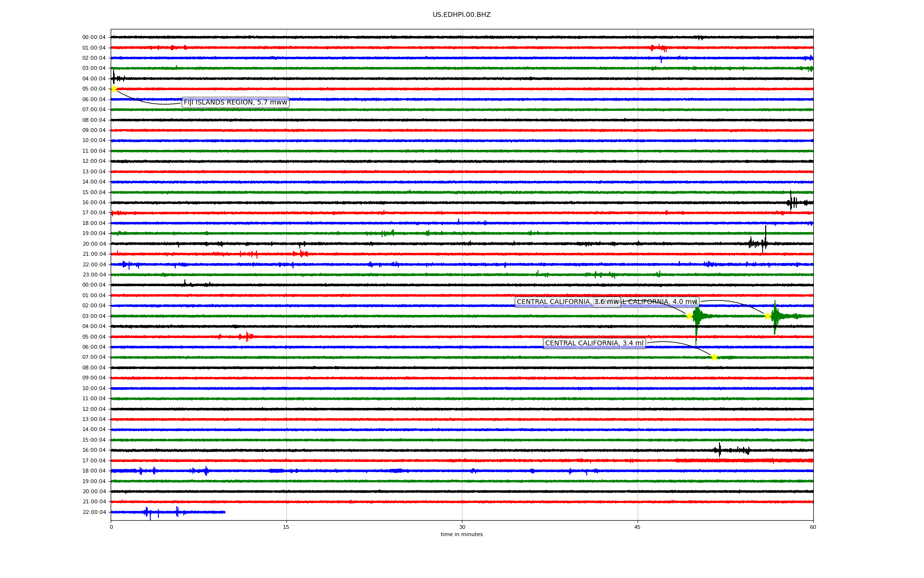Click the 0 tick on the time axis
924x578 pixels.
point(111,527)
